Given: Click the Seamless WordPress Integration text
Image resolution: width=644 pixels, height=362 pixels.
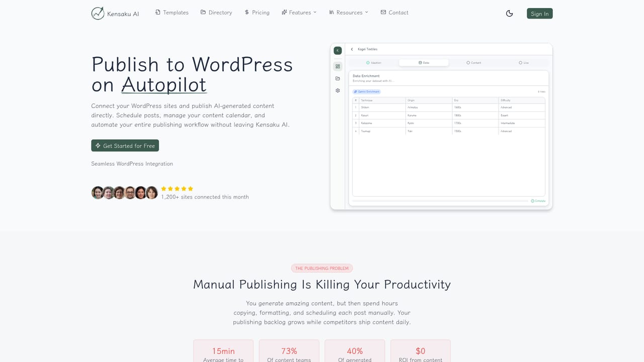Looking at the screenshot, I should coord(132,164).
